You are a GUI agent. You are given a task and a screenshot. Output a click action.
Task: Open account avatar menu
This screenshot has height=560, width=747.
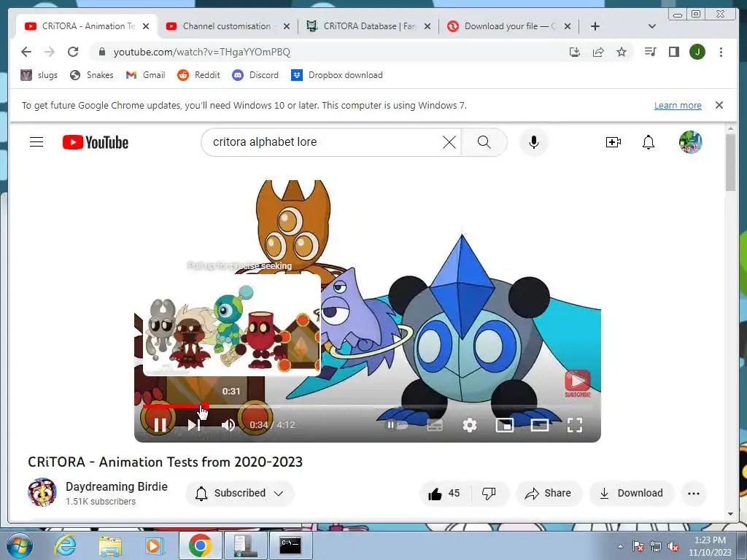point(690,142)
